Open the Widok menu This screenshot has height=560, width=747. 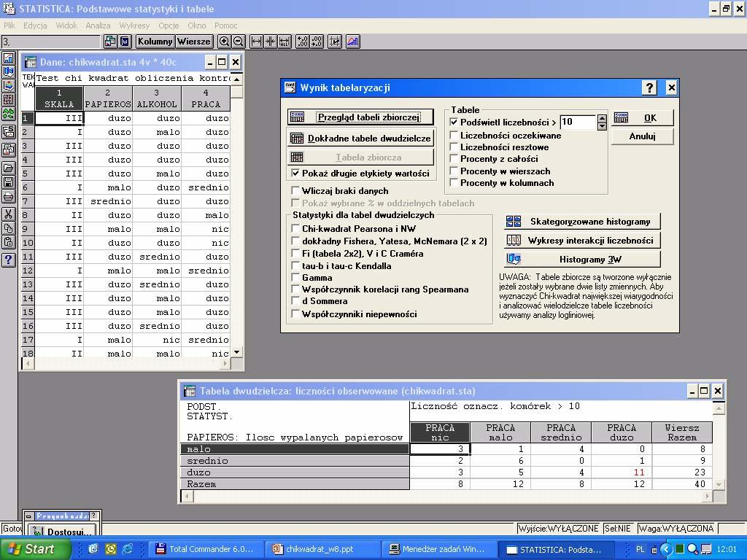[x=66, y=26]
